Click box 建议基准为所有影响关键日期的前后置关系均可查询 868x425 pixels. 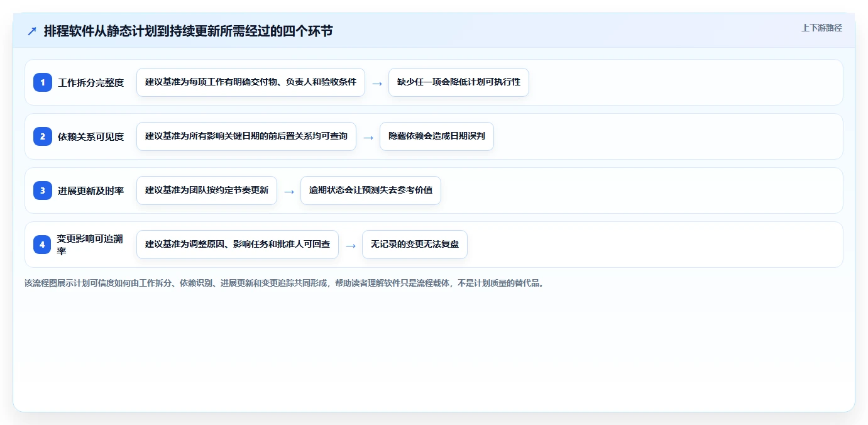pos(246,136)
